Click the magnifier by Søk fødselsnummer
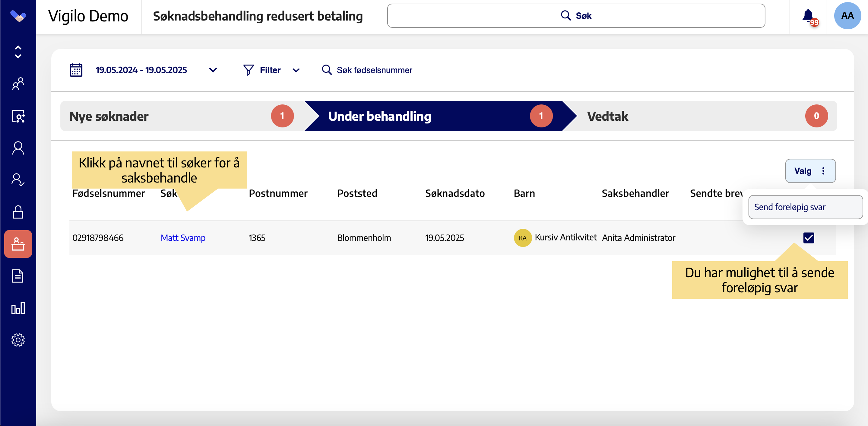This screenshot has width=868, height=426. (x=327, y=70)
